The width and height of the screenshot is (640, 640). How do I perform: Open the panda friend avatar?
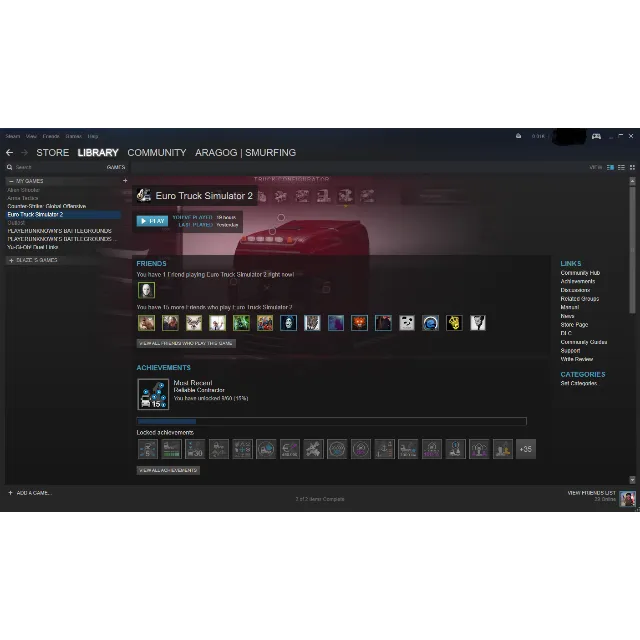(407, 323)
